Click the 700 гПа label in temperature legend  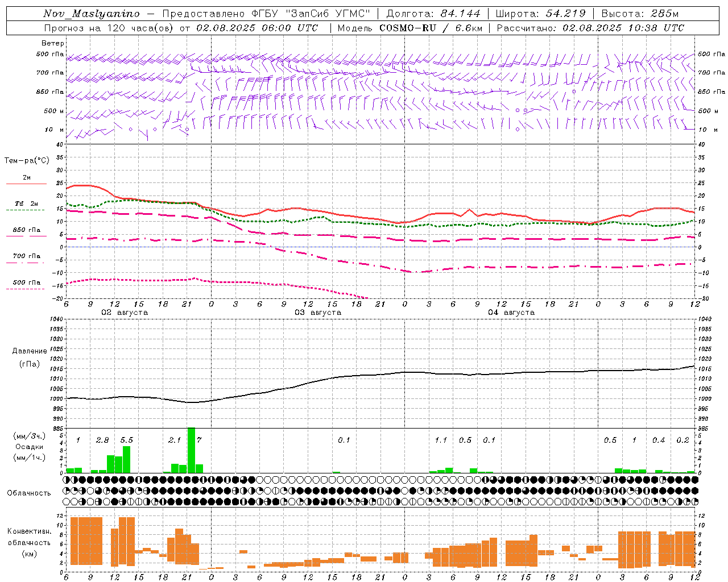tap(26, 256)
